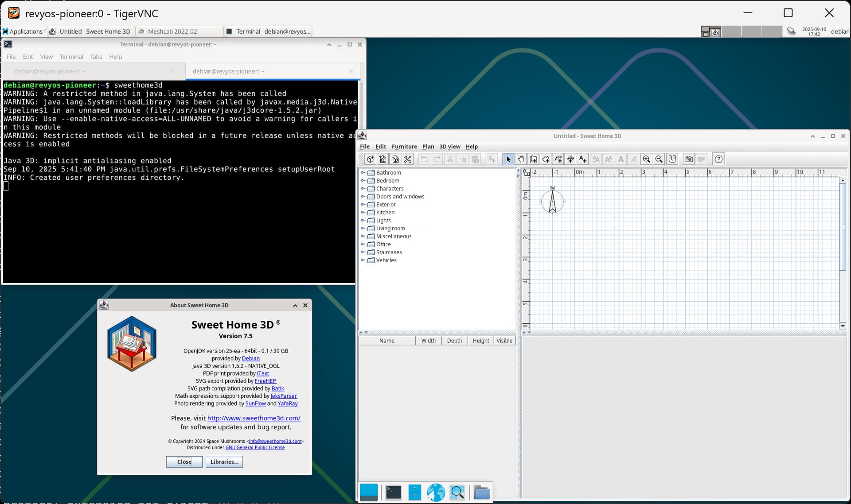The height and width of the screenshot is (504, 851).
Task: Open the sweethome3d.com link
Action: click(x=254, y=418)
